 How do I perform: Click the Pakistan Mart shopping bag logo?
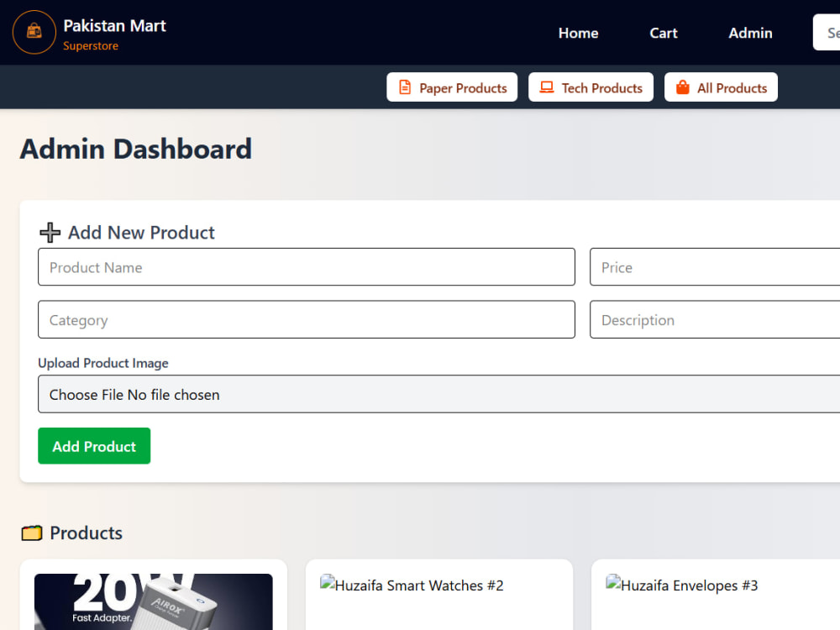click(x=34, y=32)
